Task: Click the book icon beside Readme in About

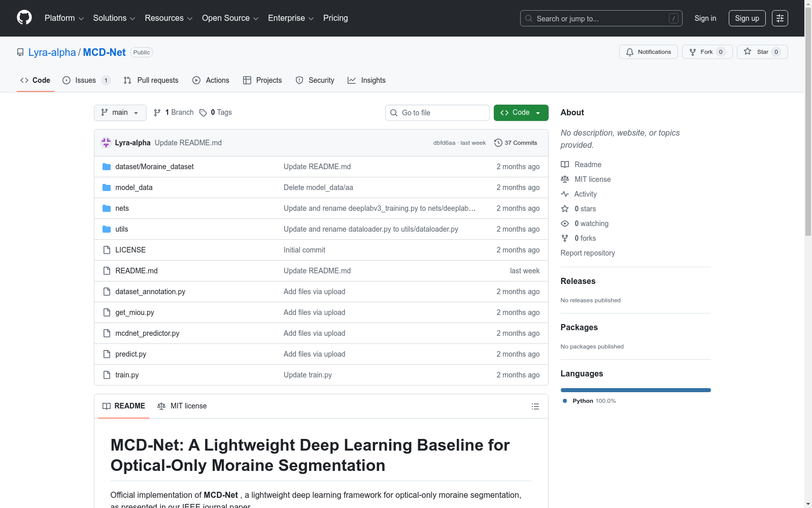Action: point(565,165)
